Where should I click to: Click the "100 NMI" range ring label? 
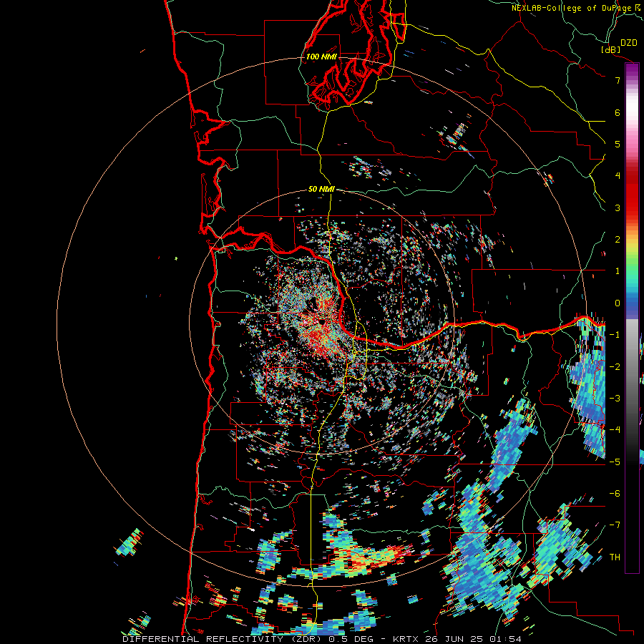[321, 57]
